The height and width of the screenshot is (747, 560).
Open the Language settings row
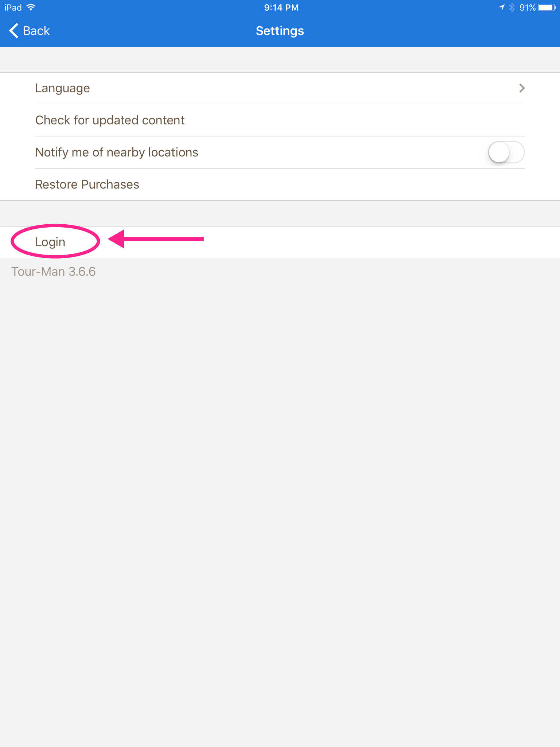pyautogui.click(x=280, y=88)
